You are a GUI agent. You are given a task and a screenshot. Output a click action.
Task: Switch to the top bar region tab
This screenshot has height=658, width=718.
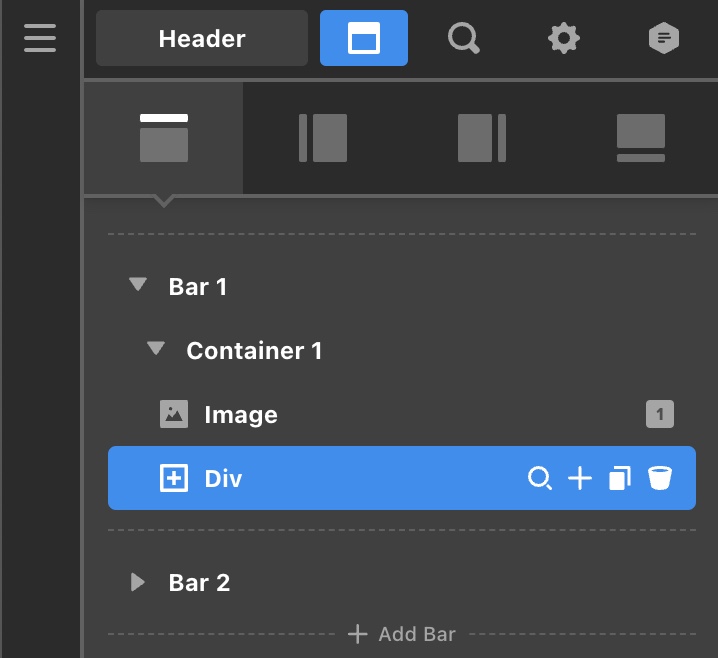tap(163, 138)
